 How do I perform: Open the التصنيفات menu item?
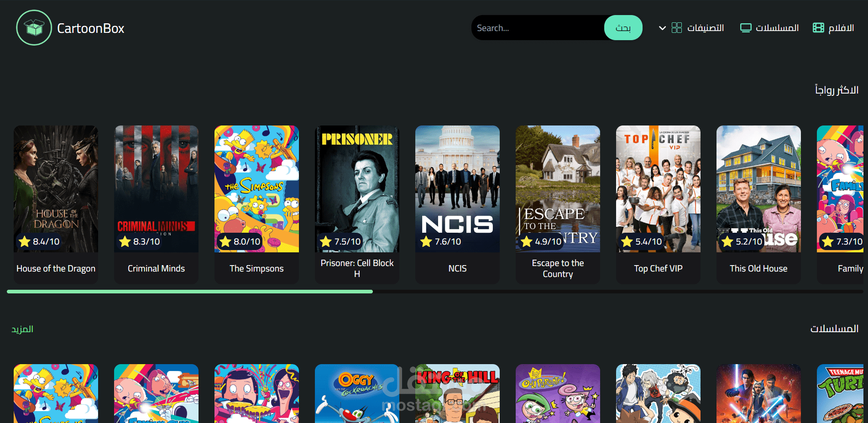click(x=705, y=27)
